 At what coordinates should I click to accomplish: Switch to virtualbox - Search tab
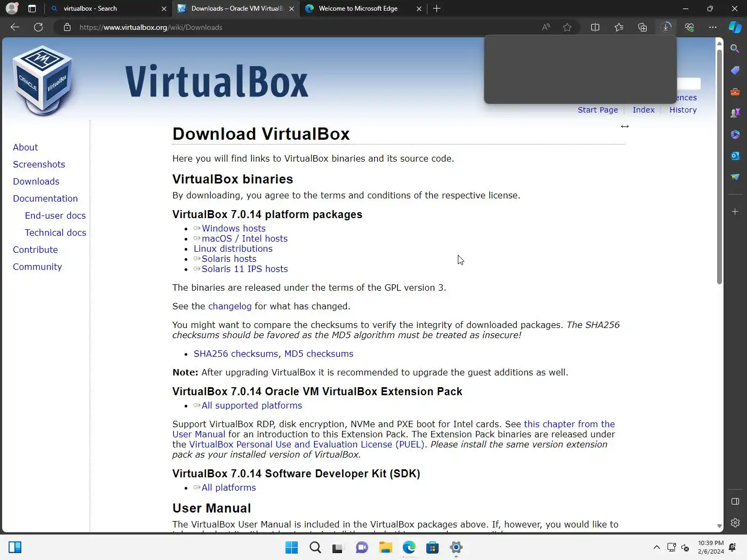tap(107, 9)
